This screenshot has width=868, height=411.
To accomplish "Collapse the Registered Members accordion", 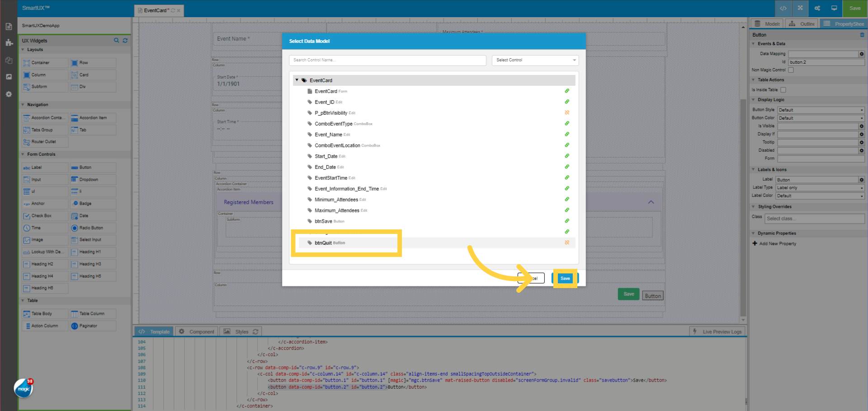I will [x=651, y=202].
